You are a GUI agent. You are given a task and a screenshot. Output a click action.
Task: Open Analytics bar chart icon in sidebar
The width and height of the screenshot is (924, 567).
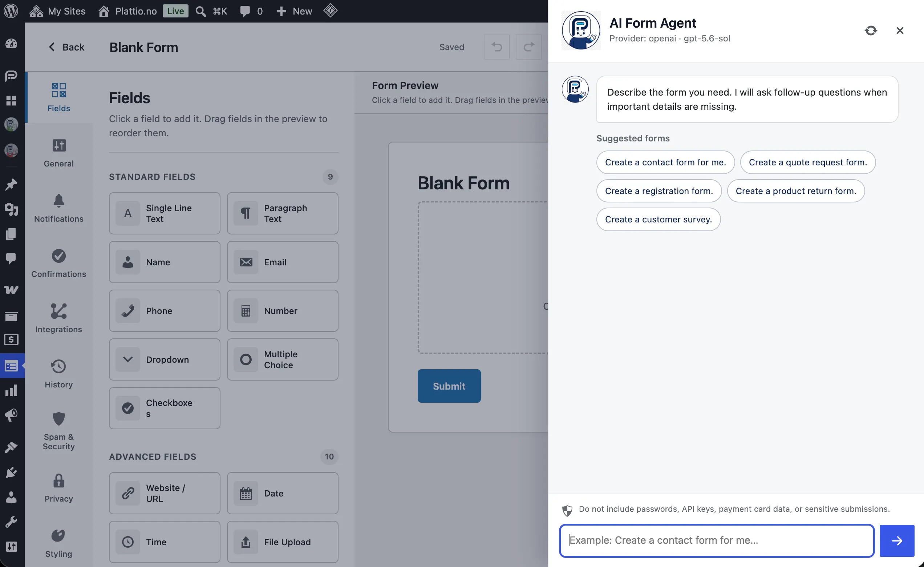click(x=11, y=390)
